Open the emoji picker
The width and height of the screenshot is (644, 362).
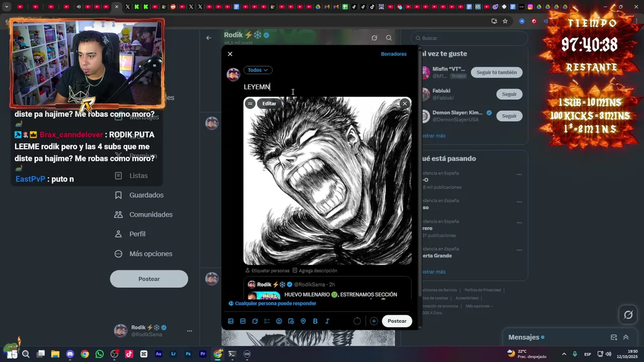coord(279,321)
